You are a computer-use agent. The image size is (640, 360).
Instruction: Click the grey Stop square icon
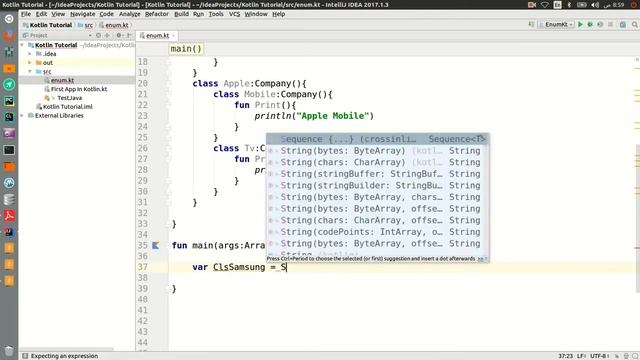[x=610, y=24]
